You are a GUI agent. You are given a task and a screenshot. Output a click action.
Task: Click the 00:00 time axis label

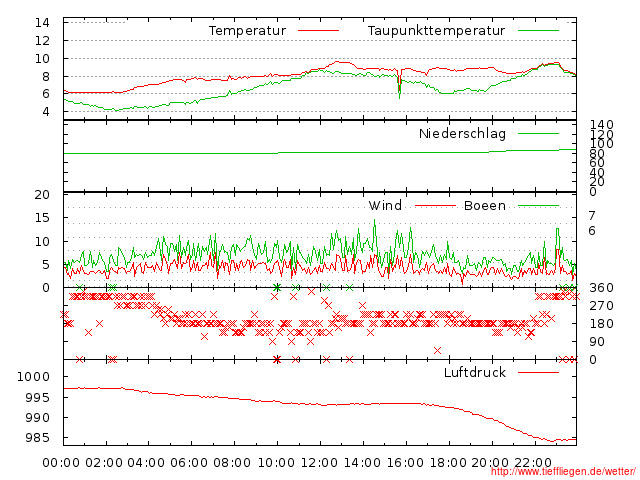pos(61,463)
